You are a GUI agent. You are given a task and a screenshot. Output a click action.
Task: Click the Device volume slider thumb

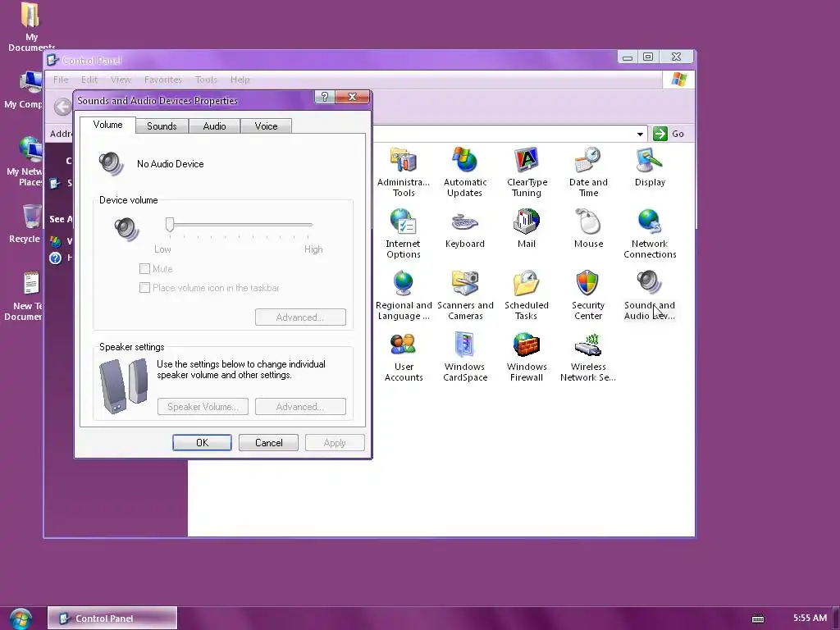tap(170, 225)
